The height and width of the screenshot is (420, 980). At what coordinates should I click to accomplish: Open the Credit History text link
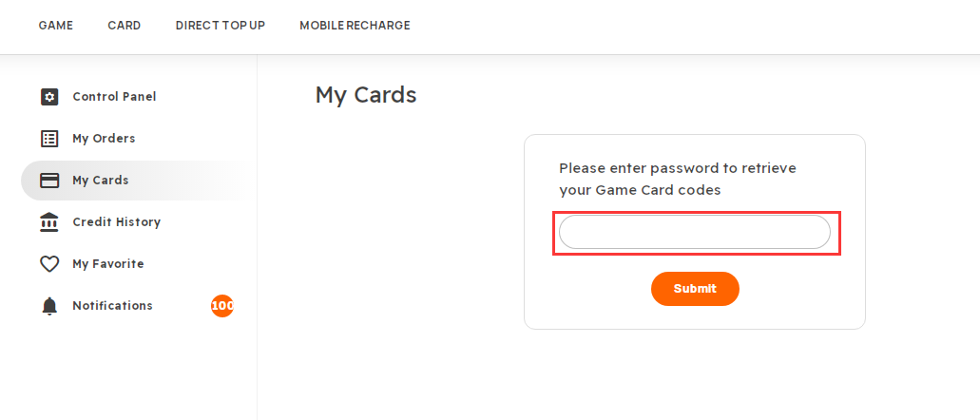coord(116,221)
